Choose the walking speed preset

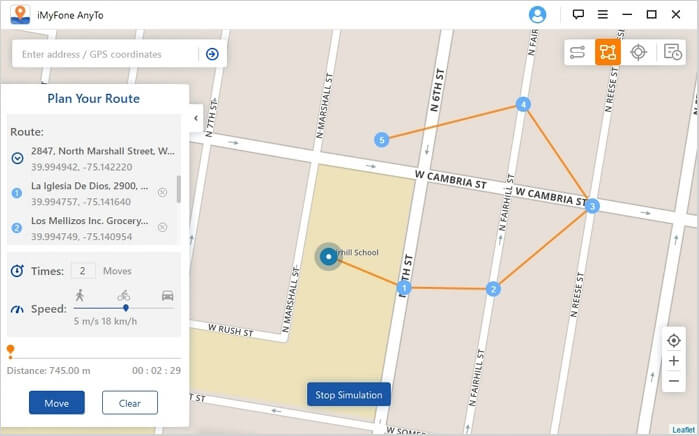[x=79, y=296]
